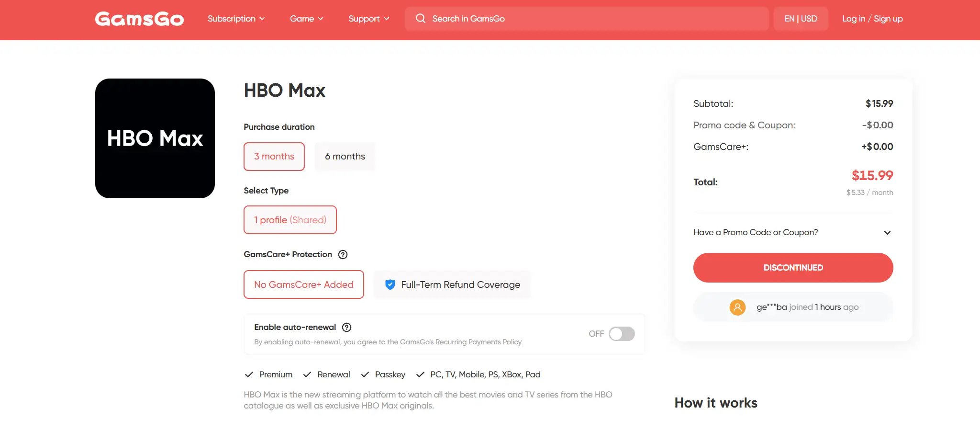The image size is (980, 431).
Task: Click the blue shield icon
Action: click(x=390, y=284)
